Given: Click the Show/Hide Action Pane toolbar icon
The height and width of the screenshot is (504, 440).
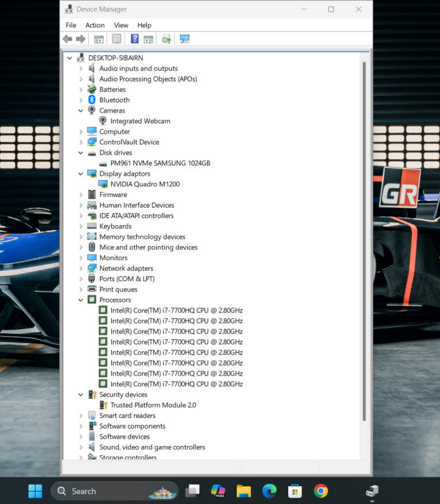Looking at the screenshot, I should (x=148, y=39).
